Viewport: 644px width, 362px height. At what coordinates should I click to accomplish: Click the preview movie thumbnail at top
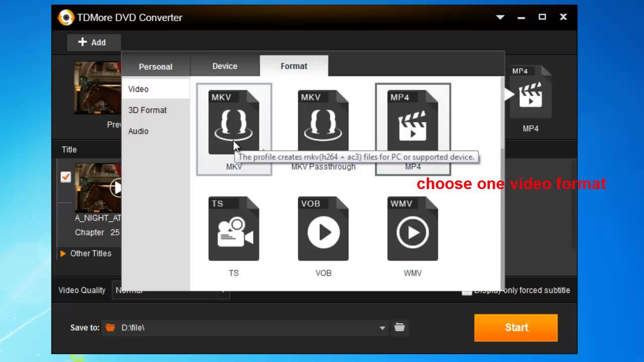[98, 88]
